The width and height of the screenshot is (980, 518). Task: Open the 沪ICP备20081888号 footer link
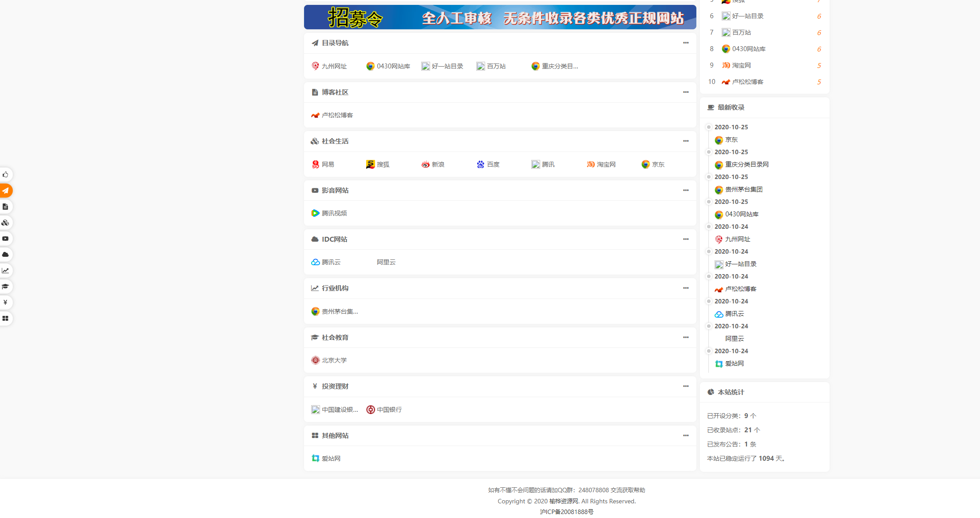coord(566,512)
